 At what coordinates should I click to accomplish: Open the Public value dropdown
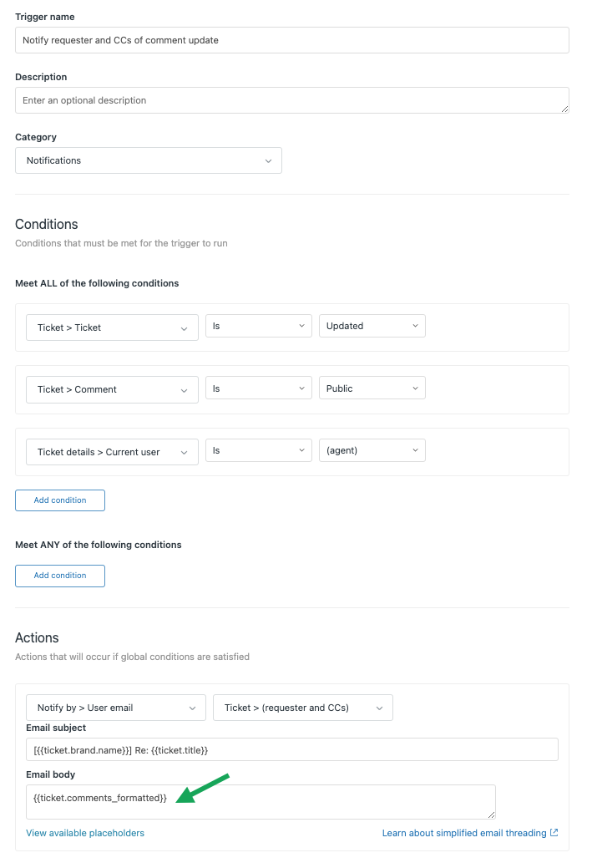click(372, 388)
